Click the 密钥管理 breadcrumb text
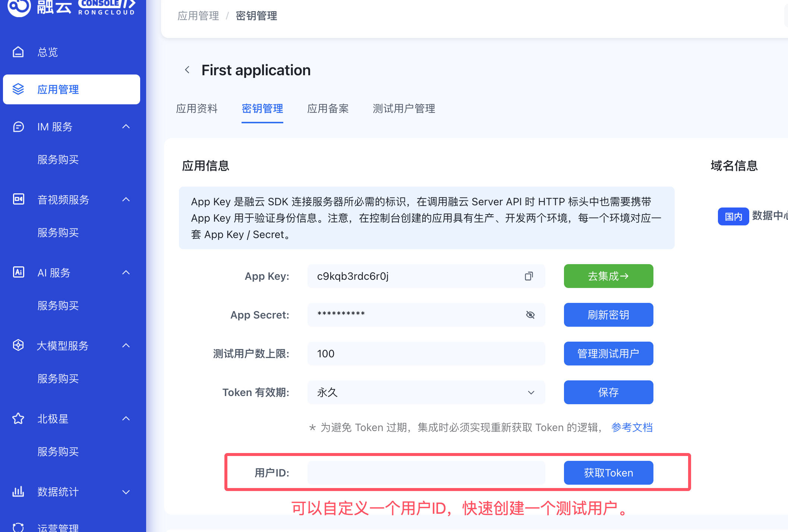 (256, 16)
